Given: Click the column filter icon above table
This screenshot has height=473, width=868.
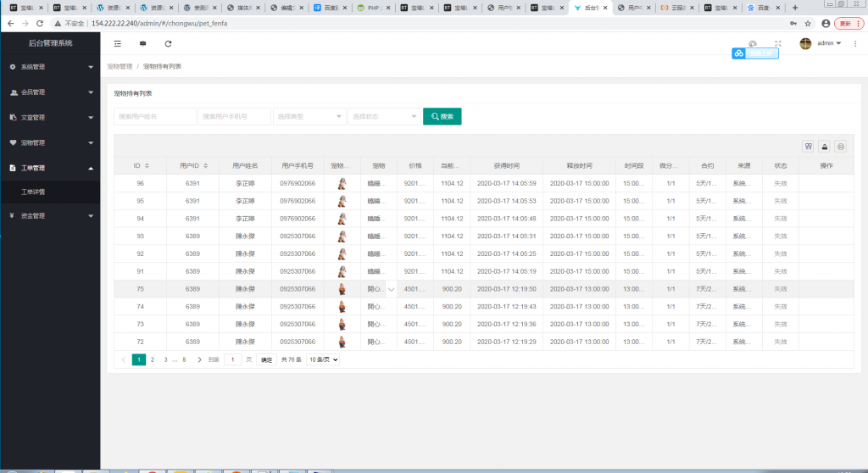Looking at the screenshot, I should [x=808, y=146].
